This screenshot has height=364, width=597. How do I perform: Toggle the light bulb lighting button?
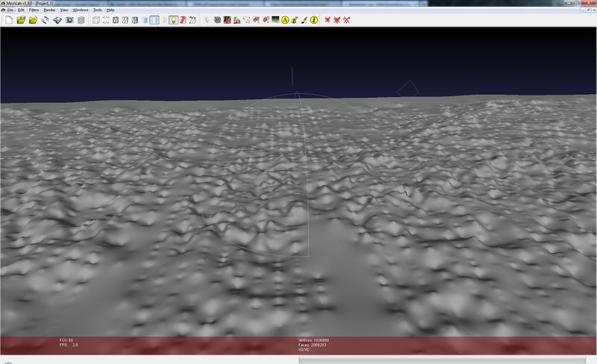click(173, 20)
